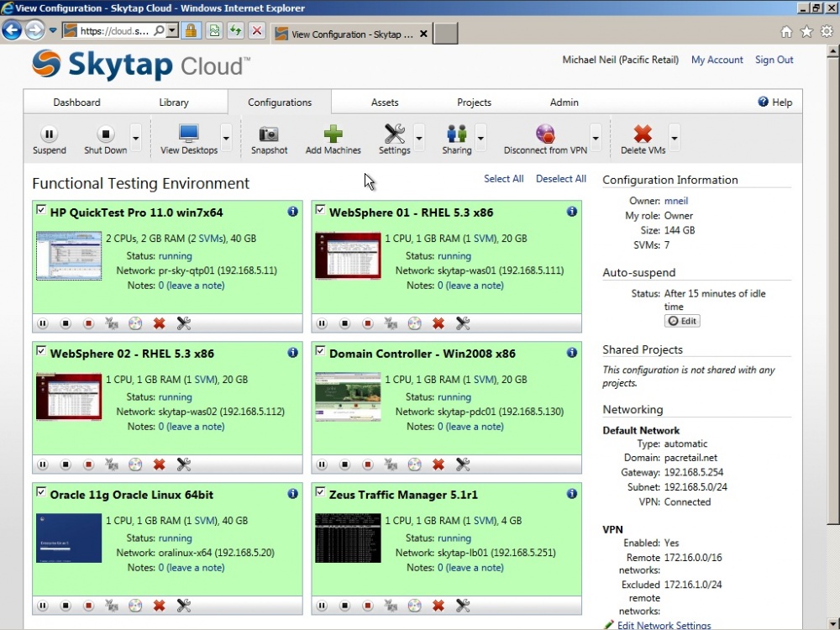This screenshot has height=630, width=840.
Task: Show info for WebSphere 02 VM
Action: click(x=292, y=353)
